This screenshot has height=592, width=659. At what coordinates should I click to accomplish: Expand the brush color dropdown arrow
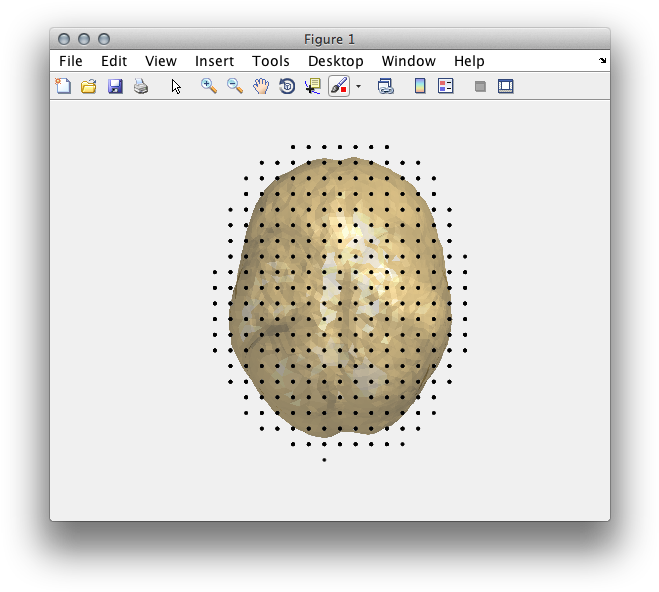358,87
